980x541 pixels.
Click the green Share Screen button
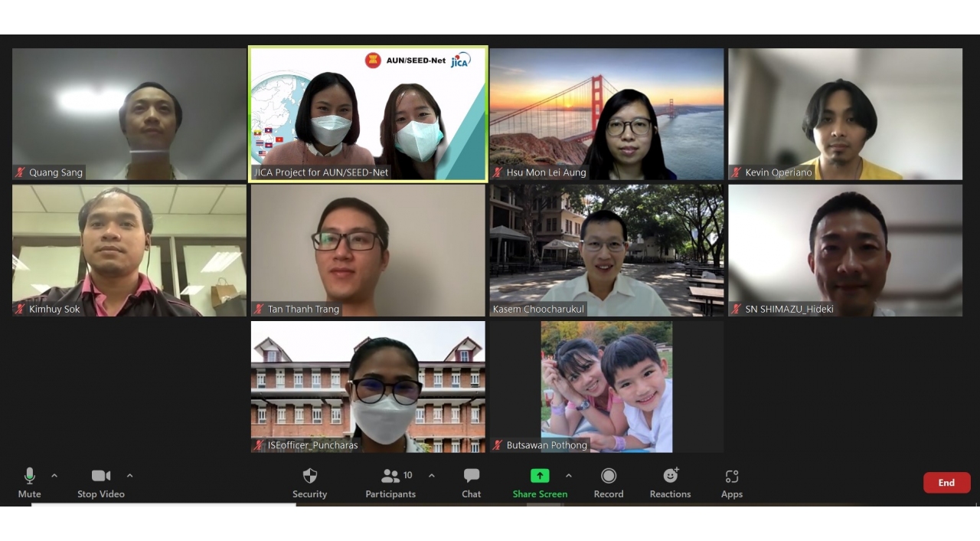tap(540, 484)
